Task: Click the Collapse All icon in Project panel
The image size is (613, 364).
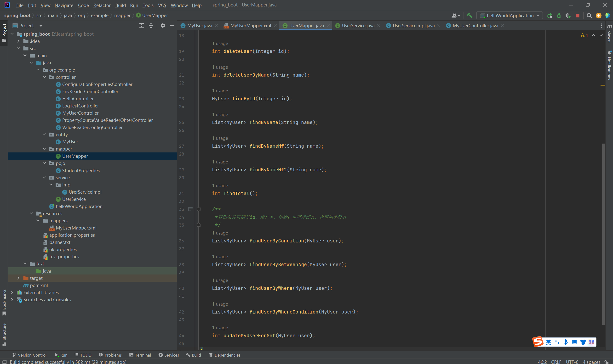Action: 151,26
